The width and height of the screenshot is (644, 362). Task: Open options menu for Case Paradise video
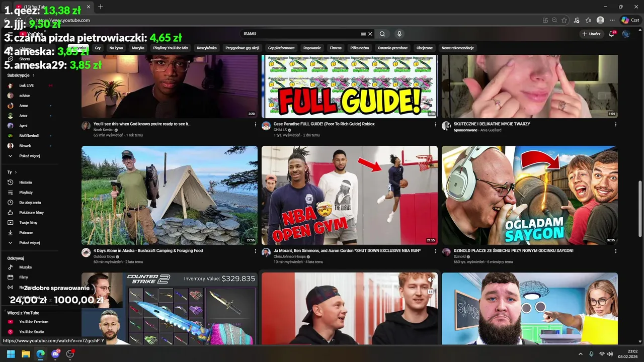pyautogui.click(x=436, y=124)
